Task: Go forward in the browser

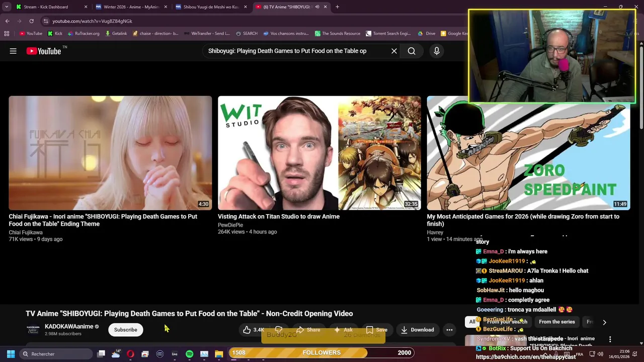Action: (19, 21)
